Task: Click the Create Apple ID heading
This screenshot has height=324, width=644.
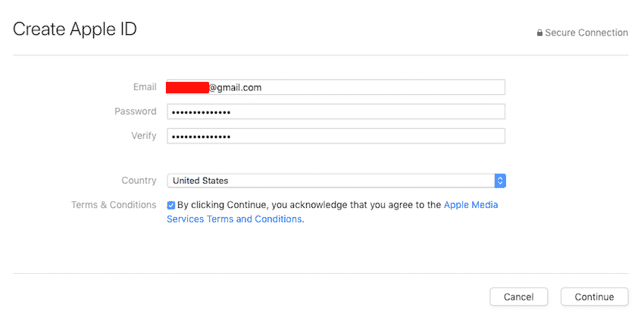Action: 75,30
